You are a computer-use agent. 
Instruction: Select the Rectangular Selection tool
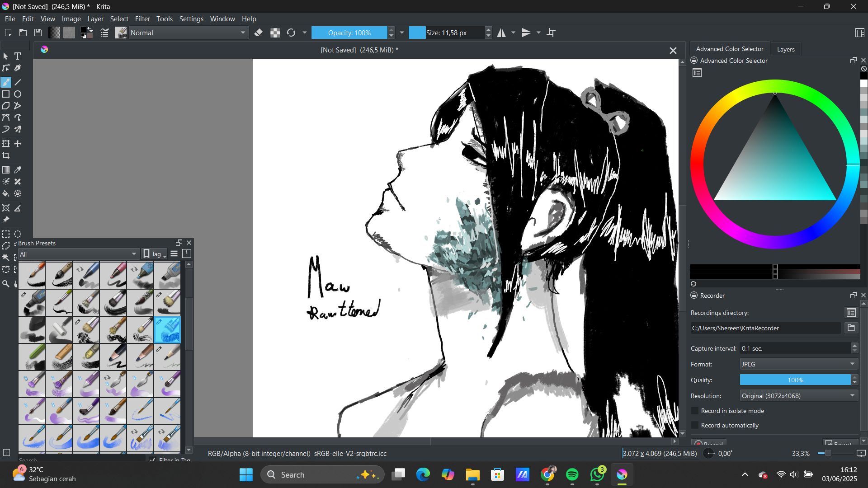coord(6,234)
